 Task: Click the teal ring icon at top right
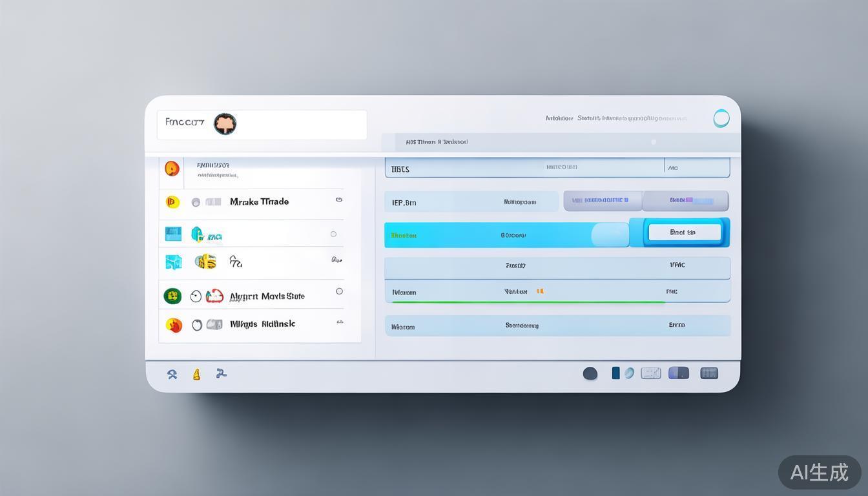[721, 118]
